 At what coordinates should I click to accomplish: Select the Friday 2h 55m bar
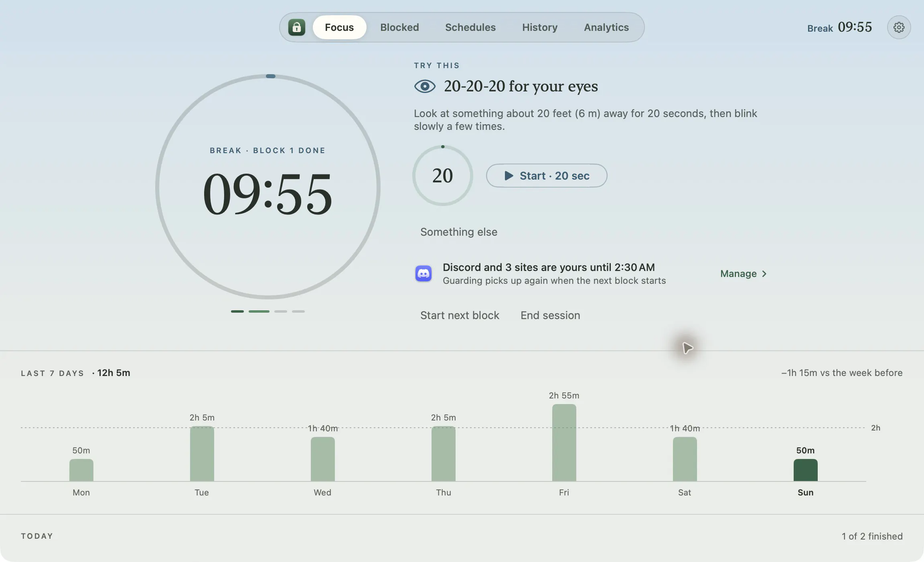(564, 443)
